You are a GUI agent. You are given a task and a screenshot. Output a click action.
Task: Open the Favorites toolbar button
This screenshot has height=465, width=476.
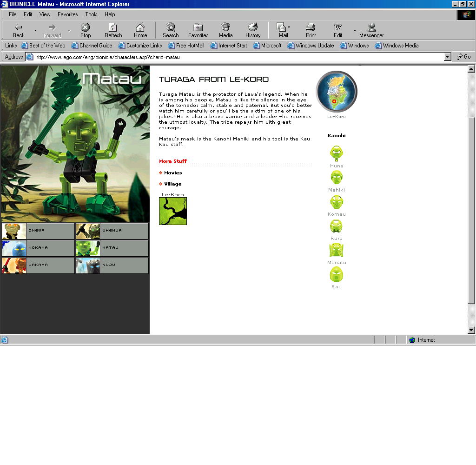click(198, 30)
